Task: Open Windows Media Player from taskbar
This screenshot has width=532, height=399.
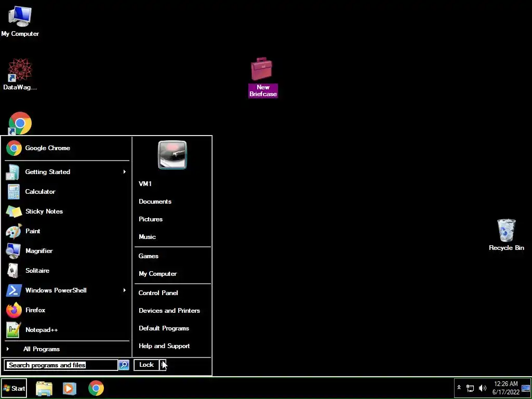Action: tap(70, 389)
